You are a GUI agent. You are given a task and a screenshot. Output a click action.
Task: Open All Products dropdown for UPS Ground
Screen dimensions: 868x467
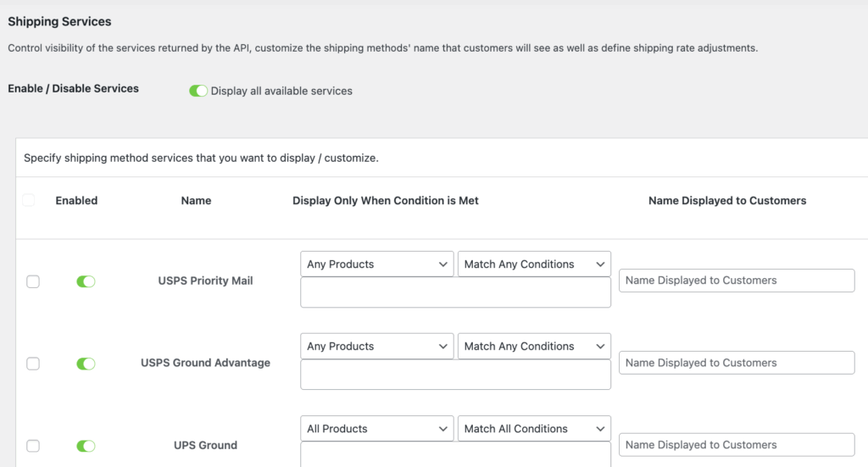[x=377, y=429]
